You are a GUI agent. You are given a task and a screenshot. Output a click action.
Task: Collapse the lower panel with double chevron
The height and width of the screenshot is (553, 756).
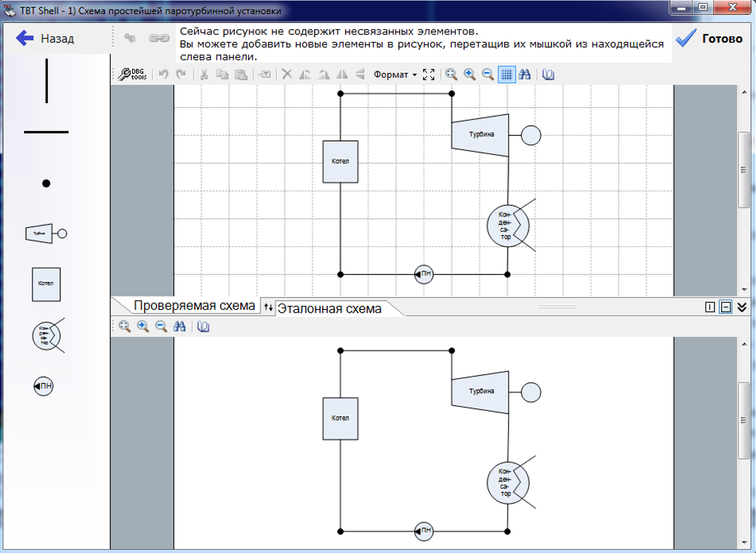pyautogui.click(x=742, y=307)
